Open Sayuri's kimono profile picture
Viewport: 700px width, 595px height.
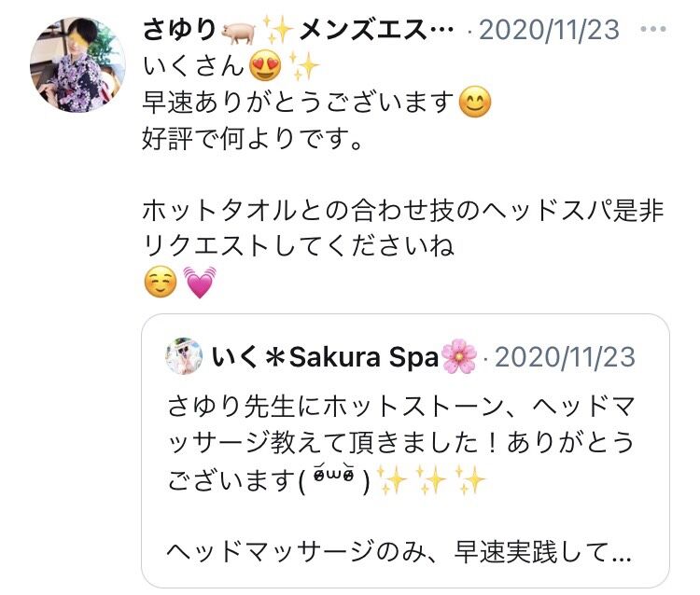click(77, 64)
